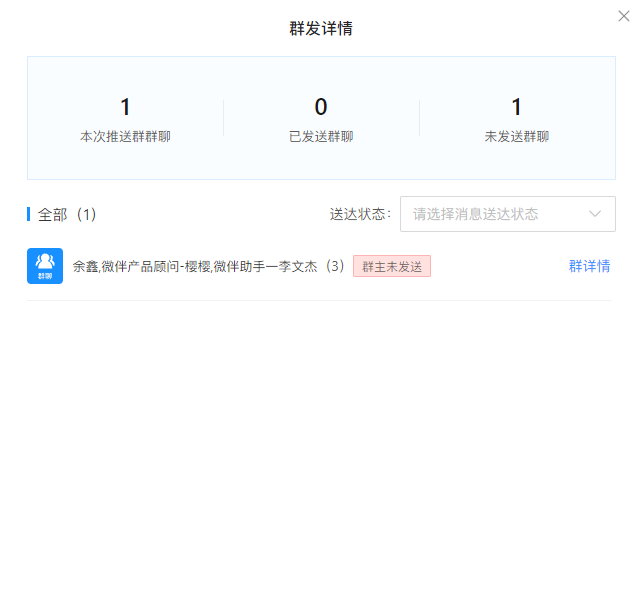Click the 本次推送群群聊 label
This screenshot has height=591, width=641.
[125, 137]
